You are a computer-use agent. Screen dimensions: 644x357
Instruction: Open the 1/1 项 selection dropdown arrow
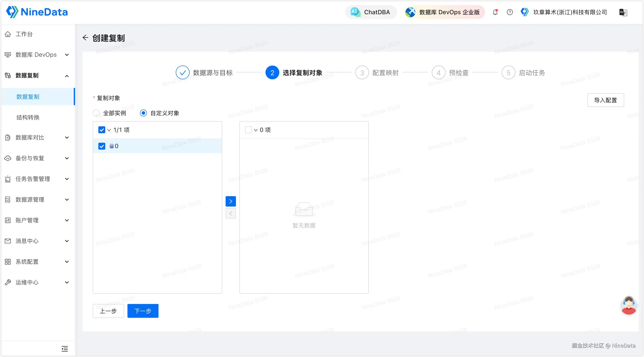click(x=109, y=130)
